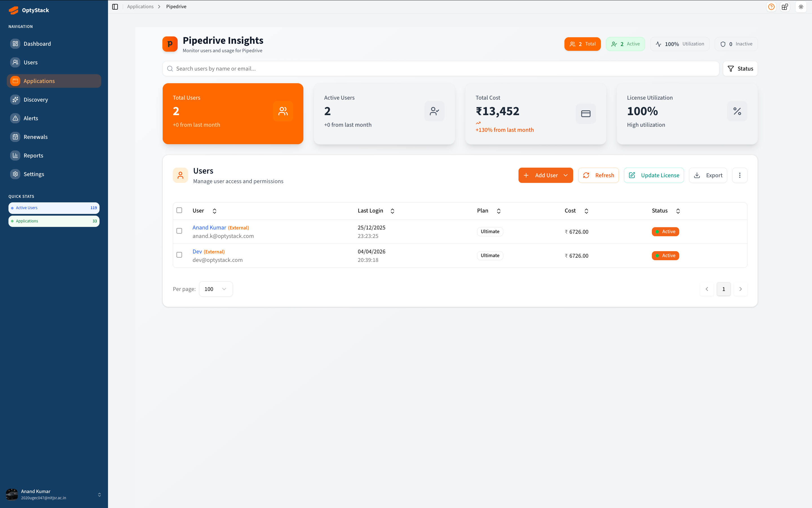Click the Applications breadcrumb

[x=140, y=7]
